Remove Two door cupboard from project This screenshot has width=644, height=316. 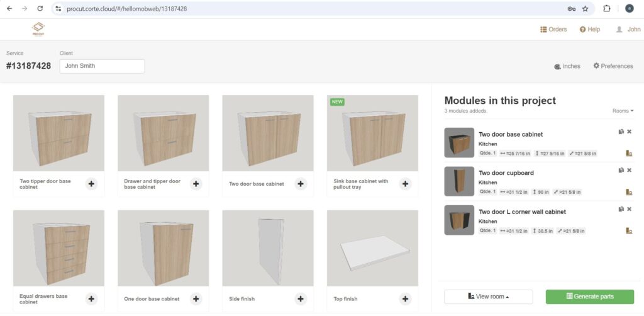[x=629, y=170]
